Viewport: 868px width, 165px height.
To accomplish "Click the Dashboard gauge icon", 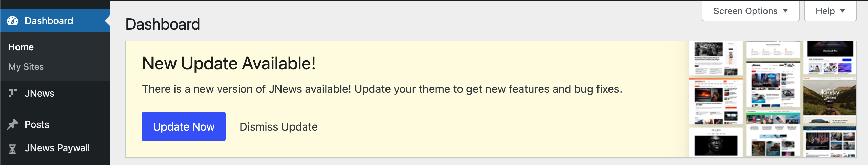I will click(x=12, y=21).
